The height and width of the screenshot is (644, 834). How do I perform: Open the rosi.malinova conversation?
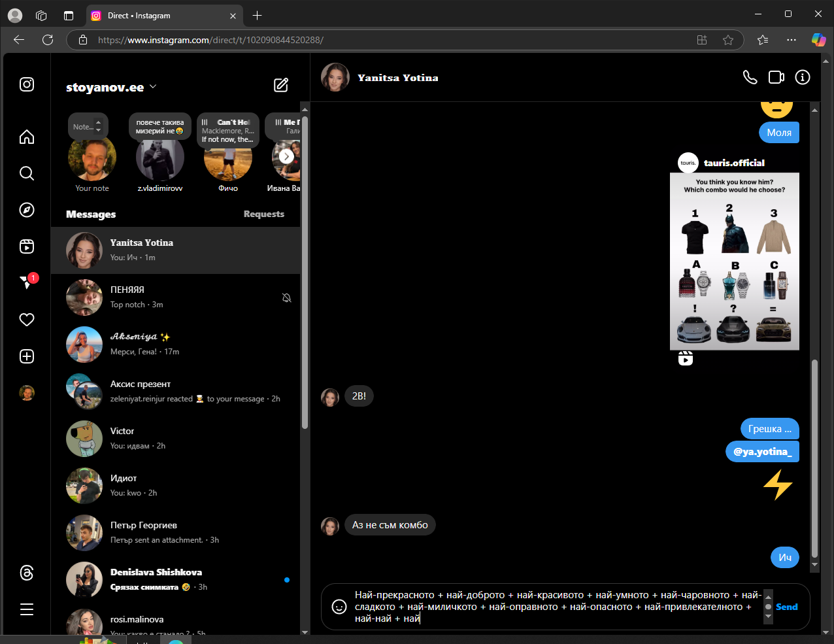(175, 619)
